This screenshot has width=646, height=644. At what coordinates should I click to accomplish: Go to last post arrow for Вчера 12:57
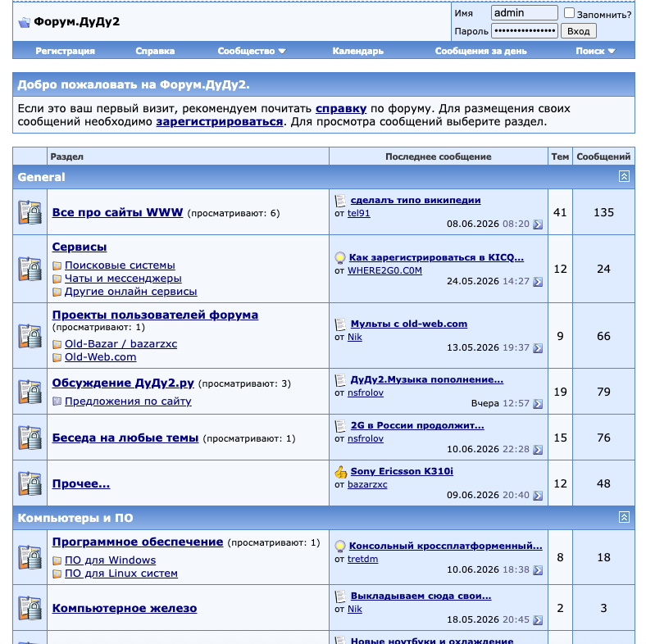pyautogui.click(x=538, y=404)
